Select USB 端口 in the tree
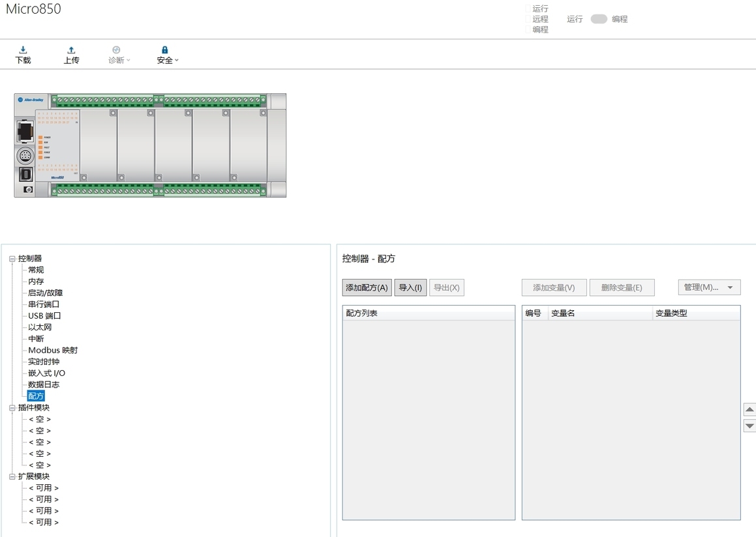 click(44, 316)
